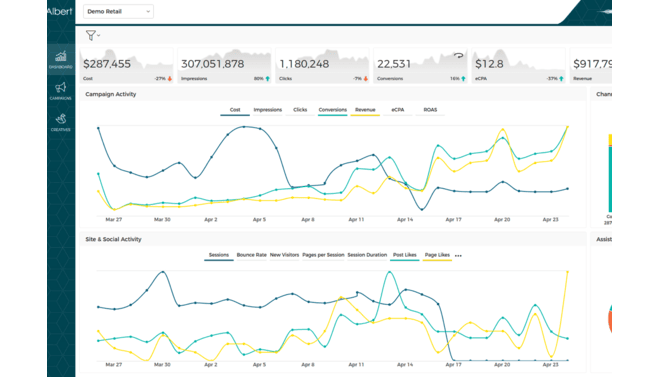Click the Albert logo

(x=59, y=11)
